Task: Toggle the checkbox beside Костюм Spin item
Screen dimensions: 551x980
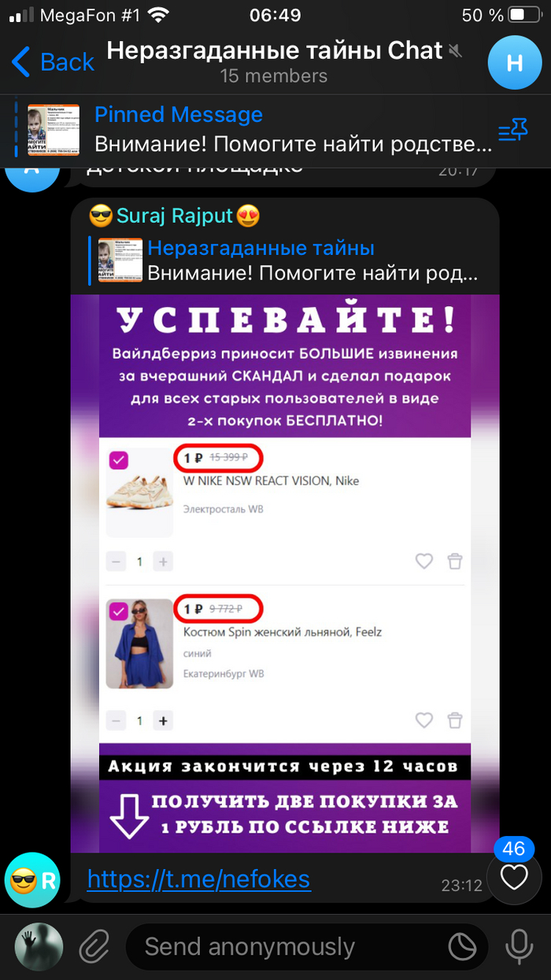Action: (119, 610)
